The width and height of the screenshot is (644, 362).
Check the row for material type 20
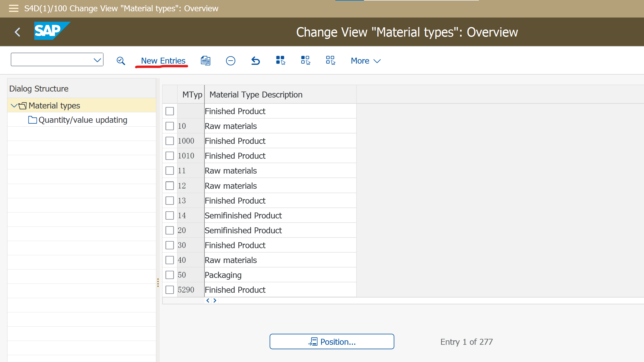point(170,230)
